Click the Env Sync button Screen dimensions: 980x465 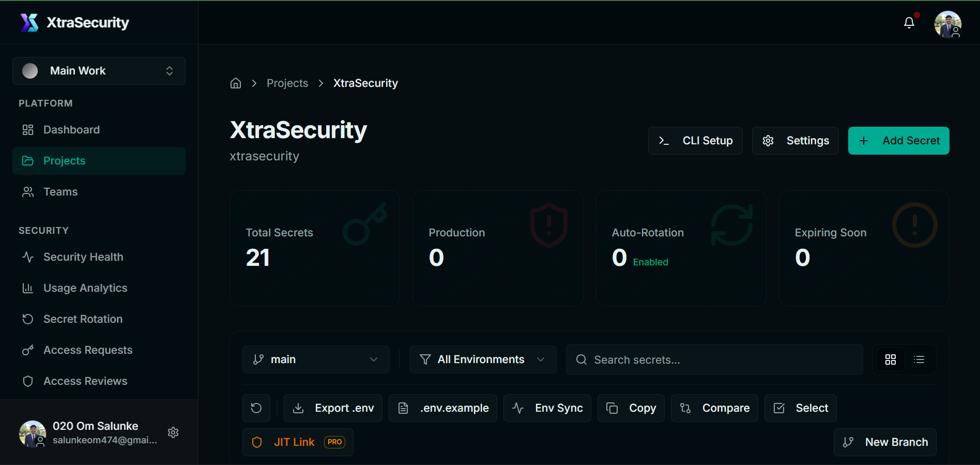tap(547, 408)
